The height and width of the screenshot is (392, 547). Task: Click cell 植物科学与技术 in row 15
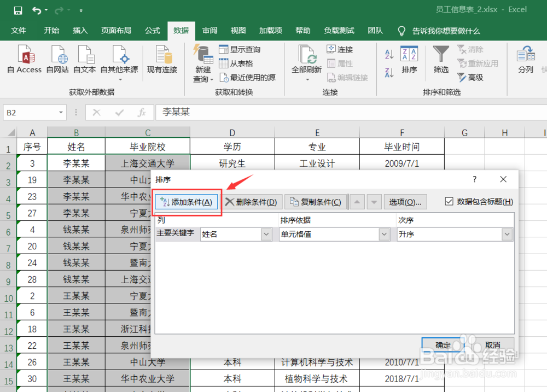click(x=317, y=379)
